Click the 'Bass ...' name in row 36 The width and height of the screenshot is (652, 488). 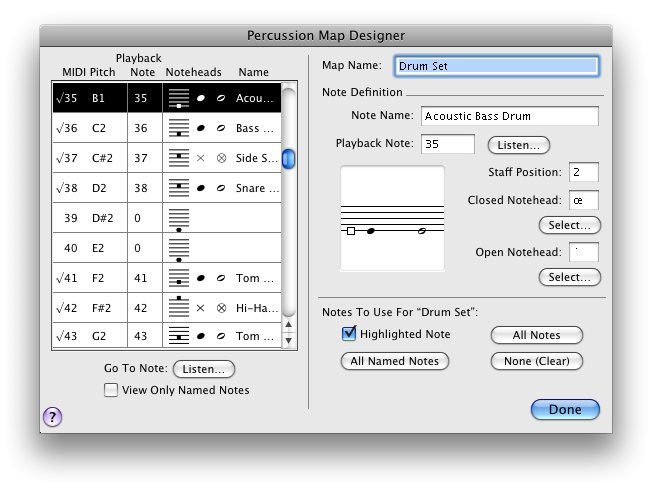point(254,128)
